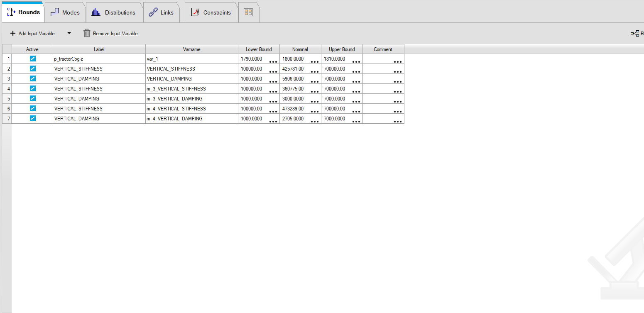
Task: Select row number 4 header
Action: [x=7, y=89]
